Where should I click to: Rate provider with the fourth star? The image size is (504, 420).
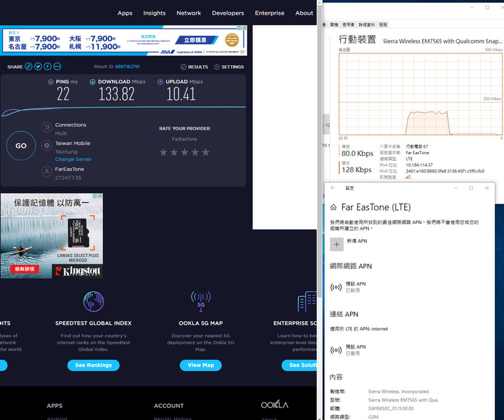click(195, 152)
